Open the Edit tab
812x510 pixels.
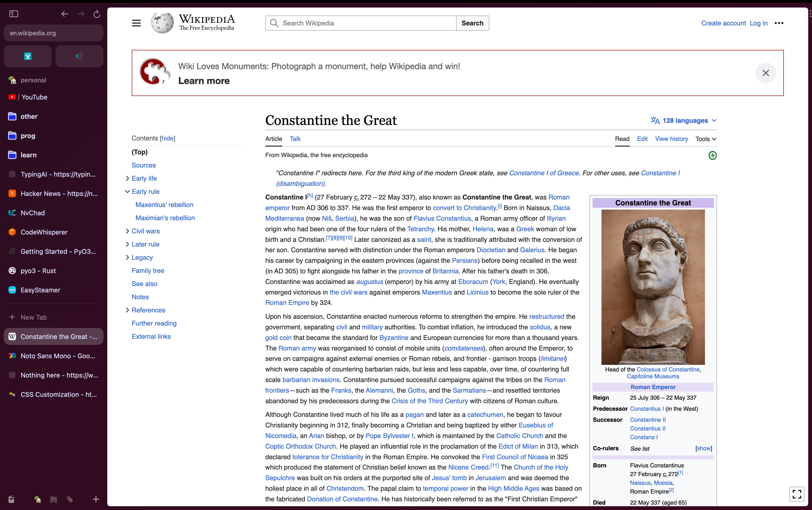642,139
